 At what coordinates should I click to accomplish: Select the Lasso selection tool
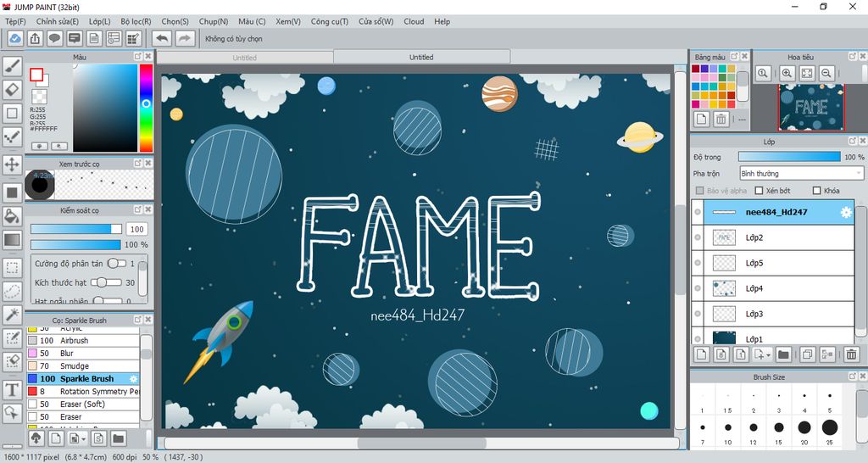click(x=12, y=291)
